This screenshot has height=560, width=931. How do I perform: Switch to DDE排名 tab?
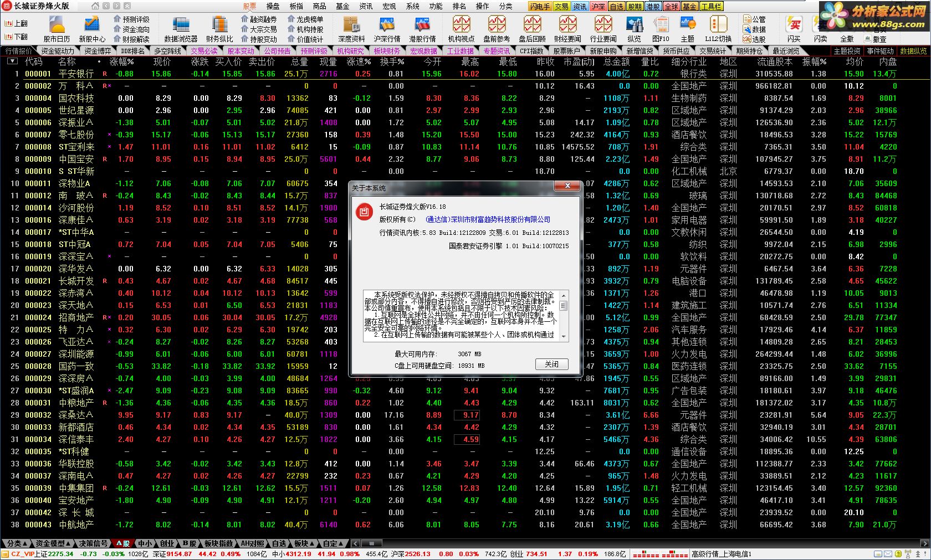pyautogui.click(x=132, y=51)
